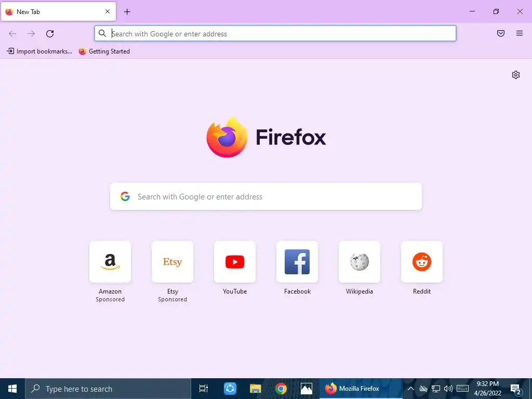Show hidden system tray icons
Screen dimensions: 532x399
click(410, 389)
